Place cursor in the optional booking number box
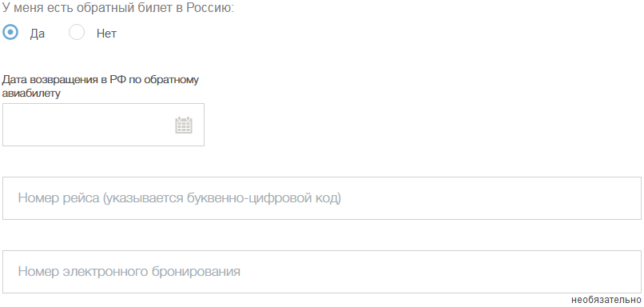This screenshot has width=644, height=307. [x=322, y=272]
